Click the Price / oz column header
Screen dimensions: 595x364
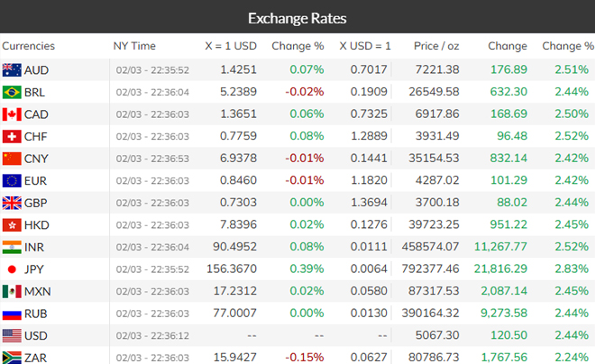pos(436,46)
